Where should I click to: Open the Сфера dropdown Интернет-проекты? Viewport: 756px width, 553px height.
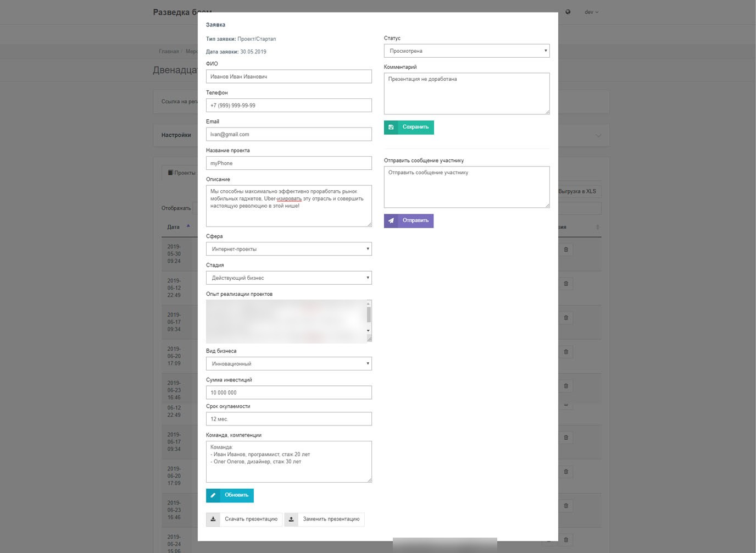[x=289, y=249]
